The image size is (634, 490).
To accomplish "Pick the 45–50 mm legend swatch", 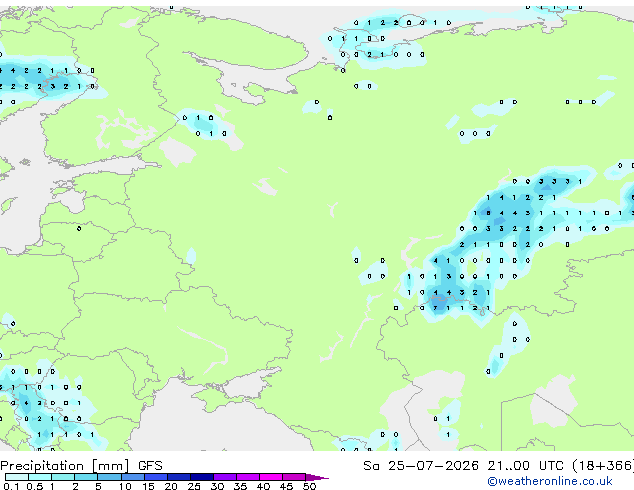I will [294, 477].
